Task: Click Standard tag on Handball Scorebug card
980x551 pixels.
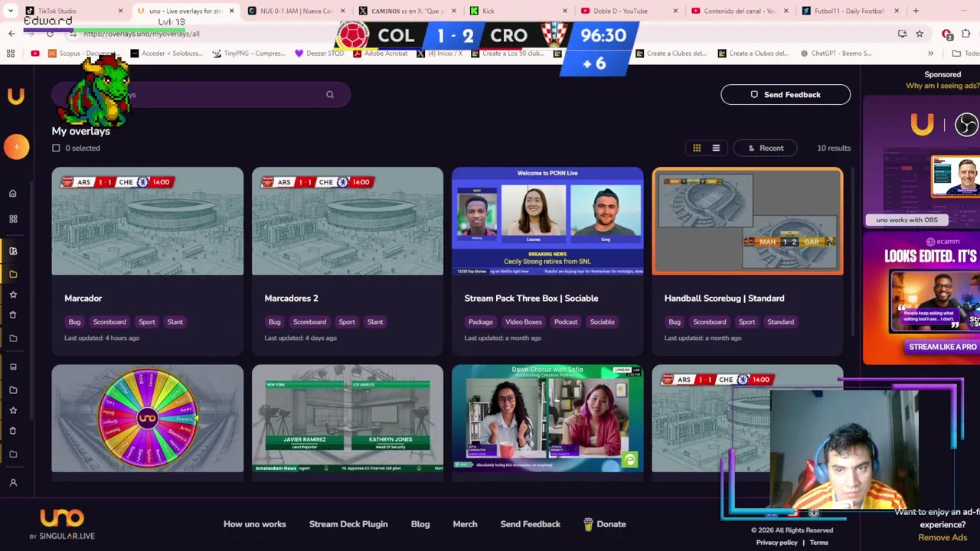Action: [x=781, y=322]
